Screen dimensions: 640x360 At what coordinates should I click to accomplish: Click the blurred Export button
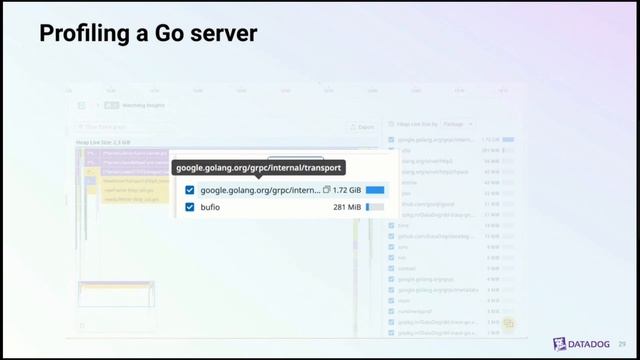click(362, 127)
